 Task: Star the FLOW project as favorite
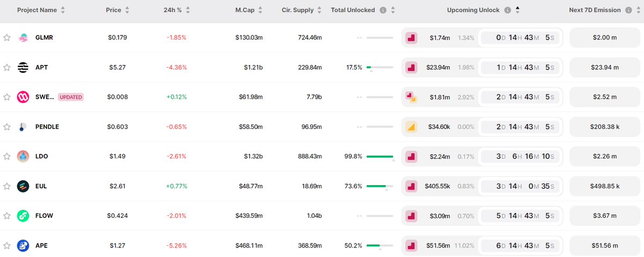coord(7,216)
